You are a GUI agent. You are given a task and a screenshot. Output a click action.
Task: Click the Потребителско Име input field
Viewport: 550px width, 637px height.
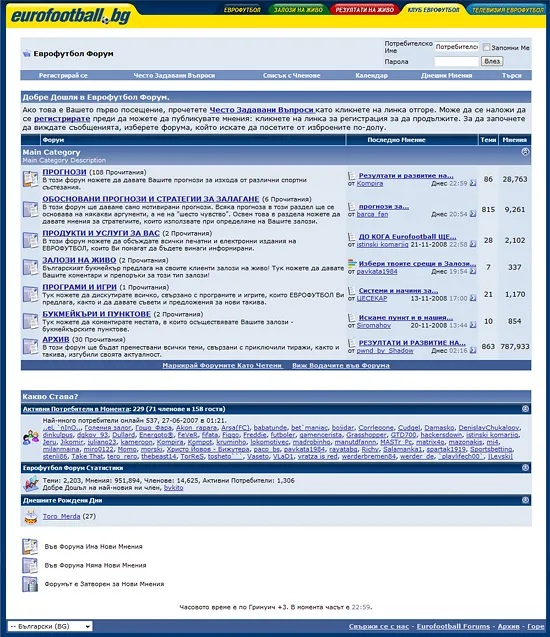click(x=457, y=47)
